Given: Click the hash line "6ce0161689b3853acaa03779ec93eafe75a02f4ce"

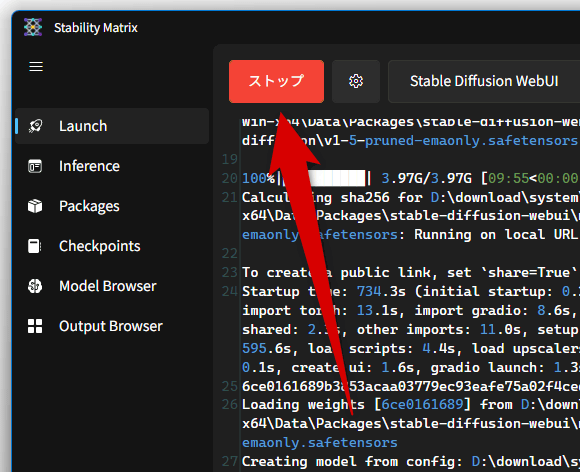Looking at the screenshot, I should pos(411,386).
